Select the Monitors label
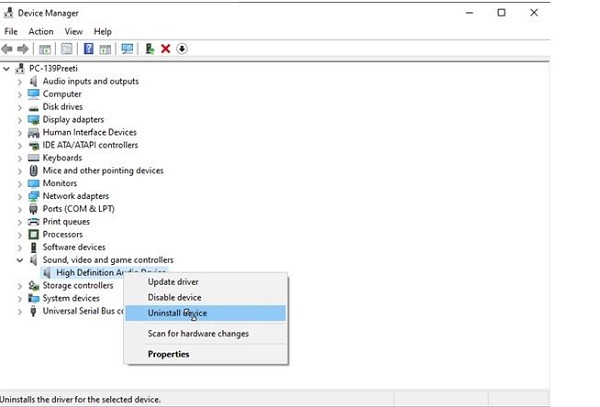The width and height of the screenshot is (600, 407). tap(60, 183)
